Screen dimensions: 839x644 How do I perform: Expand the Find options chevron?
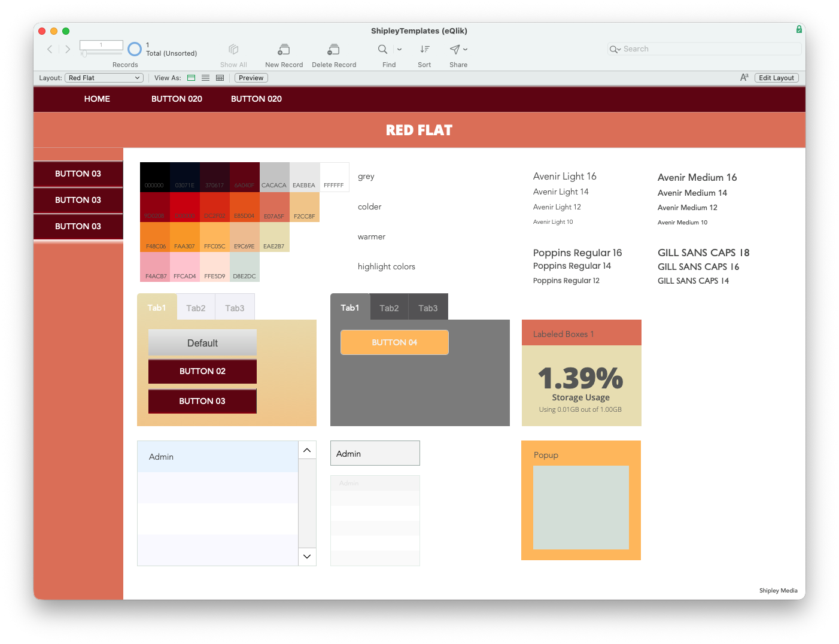[399, 50]
